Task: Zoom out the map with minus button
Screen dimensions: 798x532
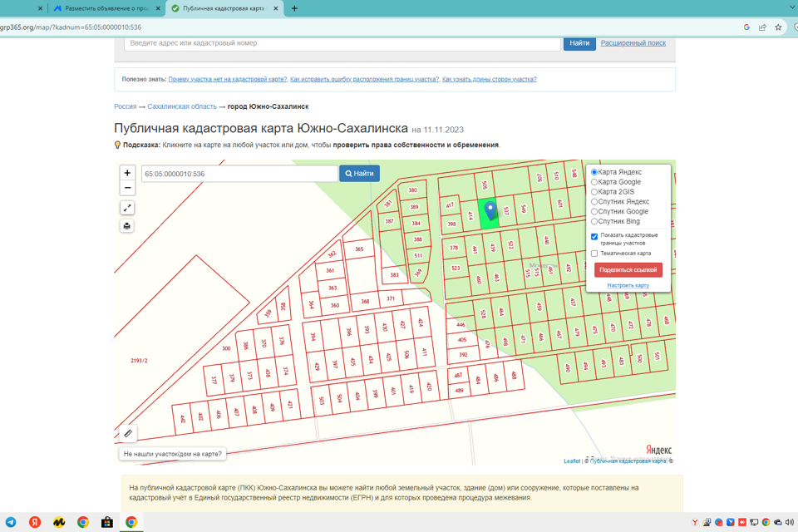Action: point(127,188)
